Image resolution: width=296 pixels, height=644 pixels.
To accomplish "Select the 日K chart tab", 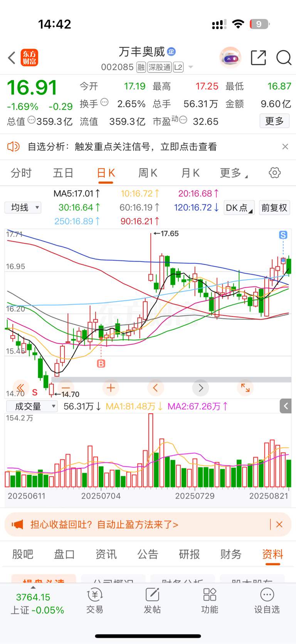I will (x=106, y=173).
